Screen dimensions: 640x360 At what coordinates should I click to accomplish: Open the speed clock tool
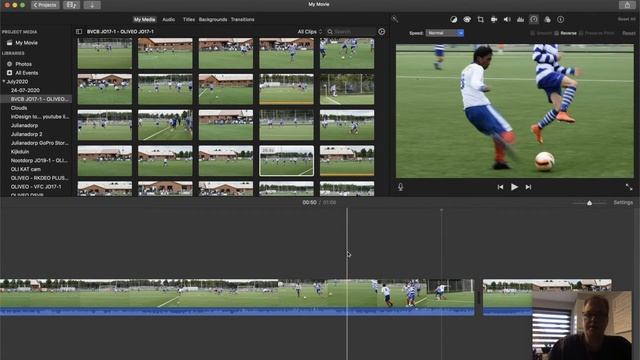[x=534, y=19]
